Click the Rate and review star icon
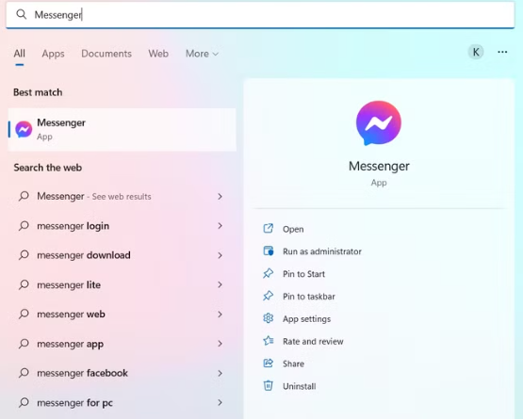523x420 pixels. [269, 341]
